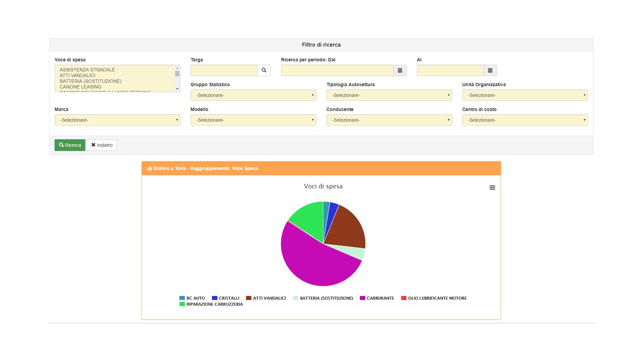Expand the Gruppo Statistico dropdown
The width and height of the screenshot is (644, 362).
(253, 95)
